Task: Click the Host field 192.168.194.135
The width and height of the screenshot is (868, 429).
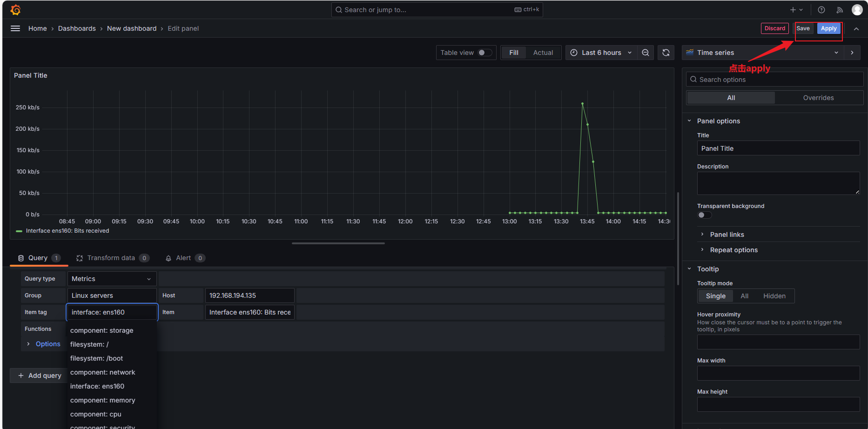Action: coord(250,295)
